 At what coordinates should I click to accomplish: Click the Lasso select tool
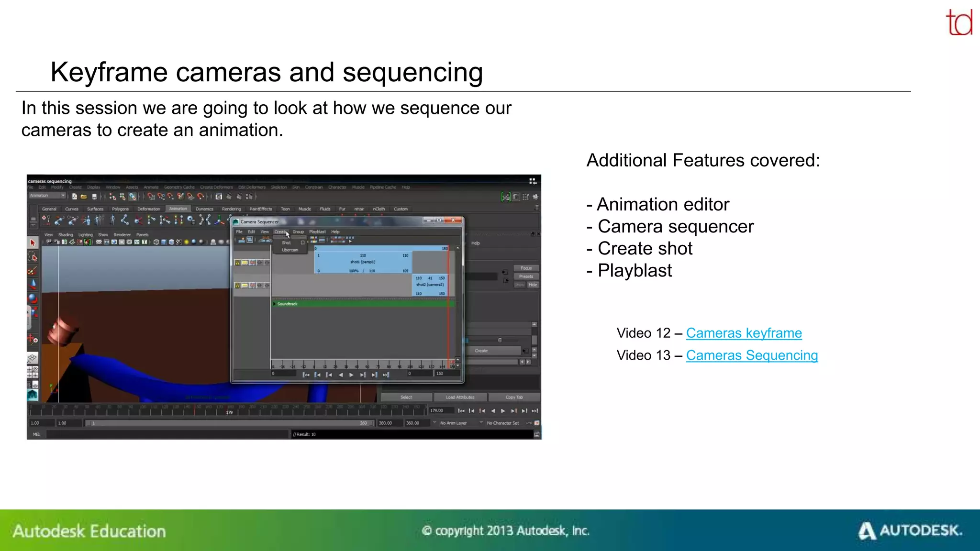[33, 257]
